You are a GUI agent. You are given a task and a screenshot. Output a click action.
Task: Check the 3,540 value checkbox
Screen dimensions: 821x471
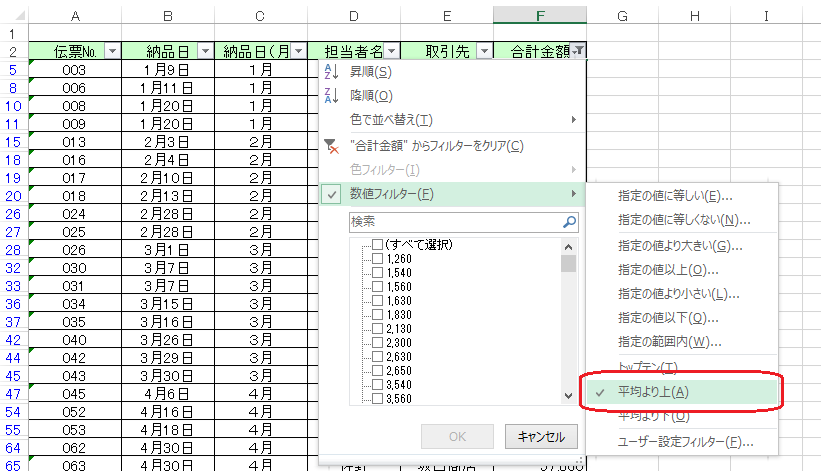point(378,385)
